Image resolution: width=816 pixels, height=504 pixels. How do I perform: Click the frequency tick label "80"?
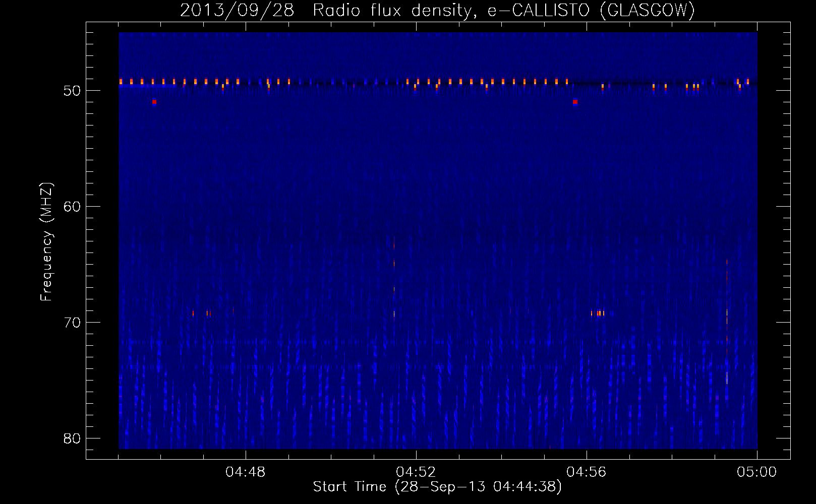pyautogui.click(x=72, y=438)
